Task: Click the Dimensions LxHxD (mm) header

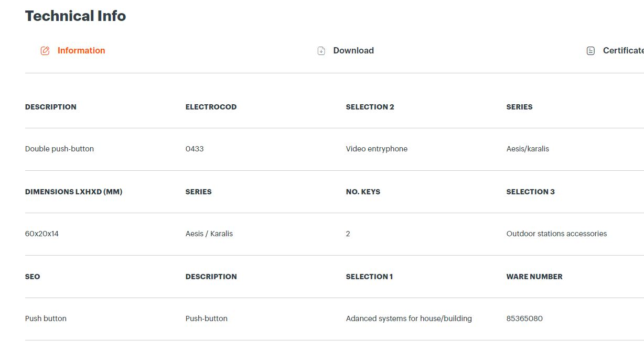Action: 73,192
